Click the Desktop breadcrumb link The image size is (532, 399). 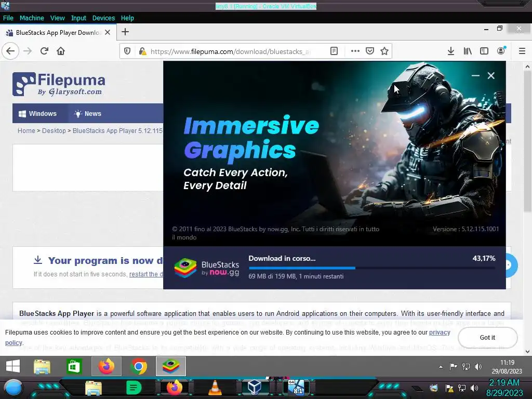point(54,130)
